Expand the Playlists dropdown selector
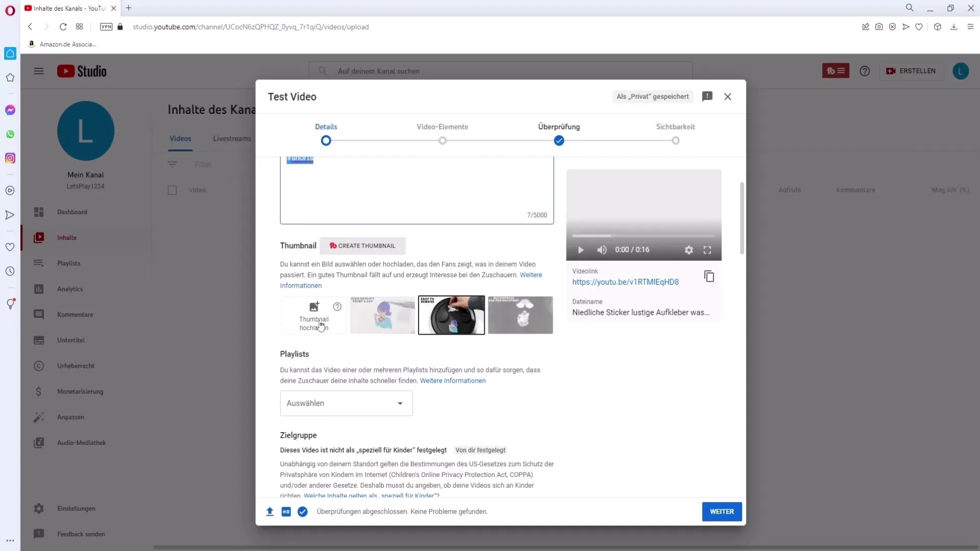This screenshot has width=980, height=551. pos(347,403)
